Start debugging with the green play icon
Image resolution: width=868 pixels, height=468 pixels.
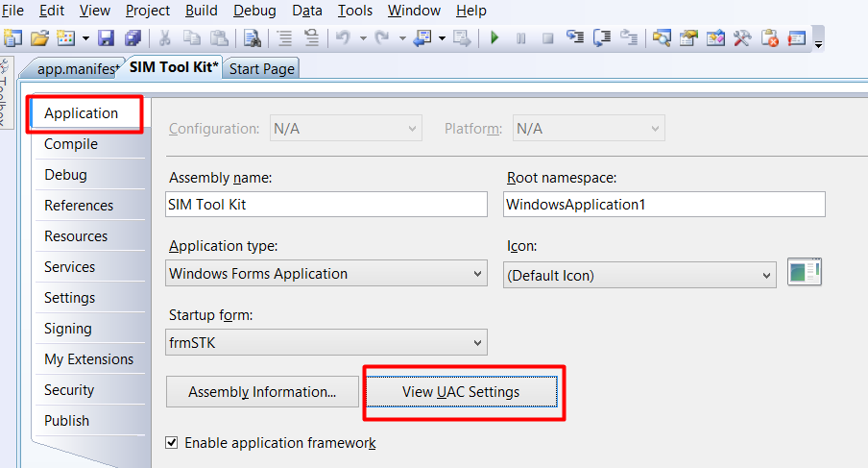(x=494, y=38)
